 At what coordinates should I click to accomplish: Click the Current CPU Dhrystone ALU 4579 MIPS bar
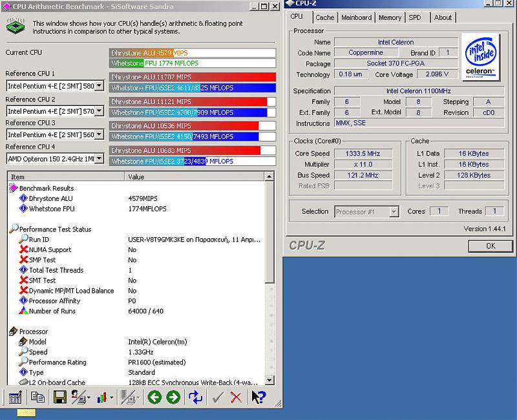click(193, 53)
